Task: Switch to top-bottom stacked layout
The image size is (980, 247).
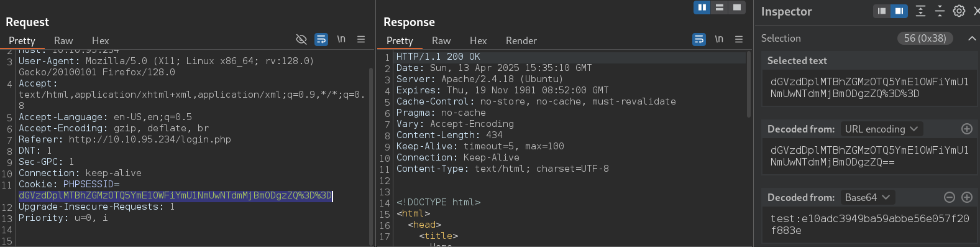Action: (720, 7)
